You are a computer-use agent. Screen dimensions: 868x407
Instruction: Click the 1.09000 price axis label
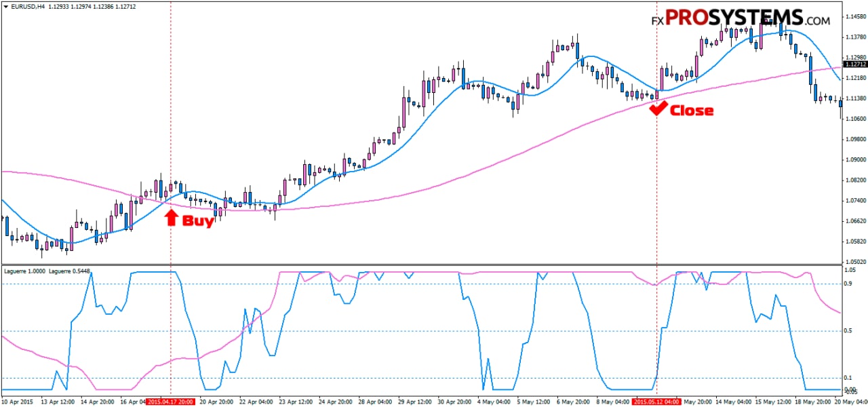[856, 160]
